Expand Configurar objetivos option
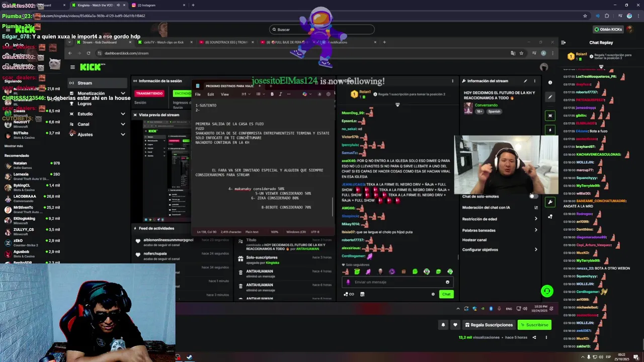 (500, 250)
